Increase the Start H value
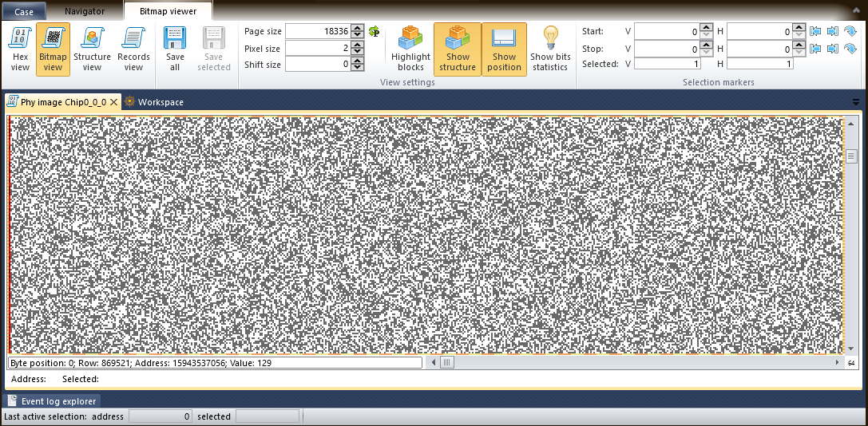This screenshot has height=426, width=868. click(x=799, y=28)
